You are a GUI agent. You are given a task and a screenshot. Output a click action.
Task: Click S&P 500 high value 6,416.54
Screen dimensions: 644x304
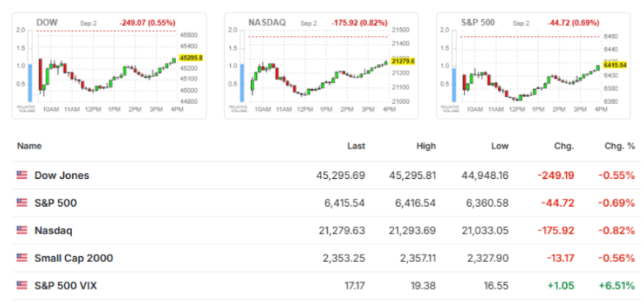(x=416, y=203)
